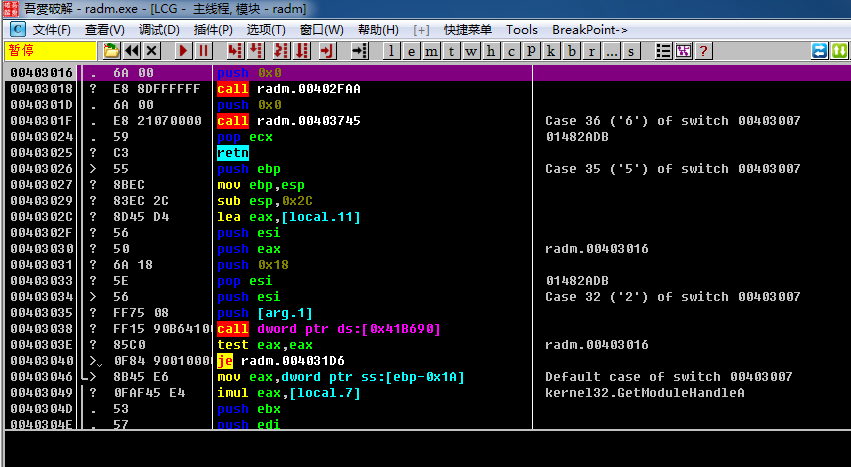Open the Log window (l button)
851x467 pixels.
coord(391,51)
